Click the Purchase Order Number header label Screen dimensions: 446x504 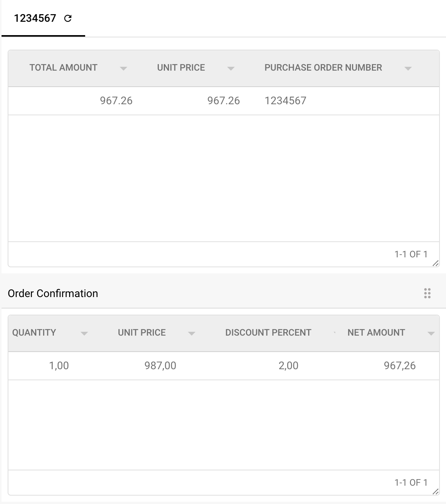point(323,68)
